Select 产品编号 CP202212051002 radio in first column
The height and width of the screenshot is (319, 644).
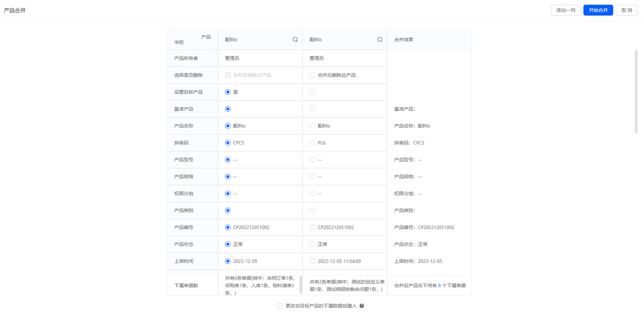(228, 227)
